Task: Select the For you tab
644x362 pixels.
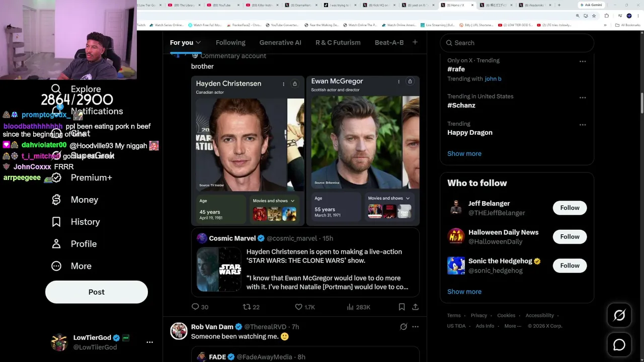Action: 182,43
